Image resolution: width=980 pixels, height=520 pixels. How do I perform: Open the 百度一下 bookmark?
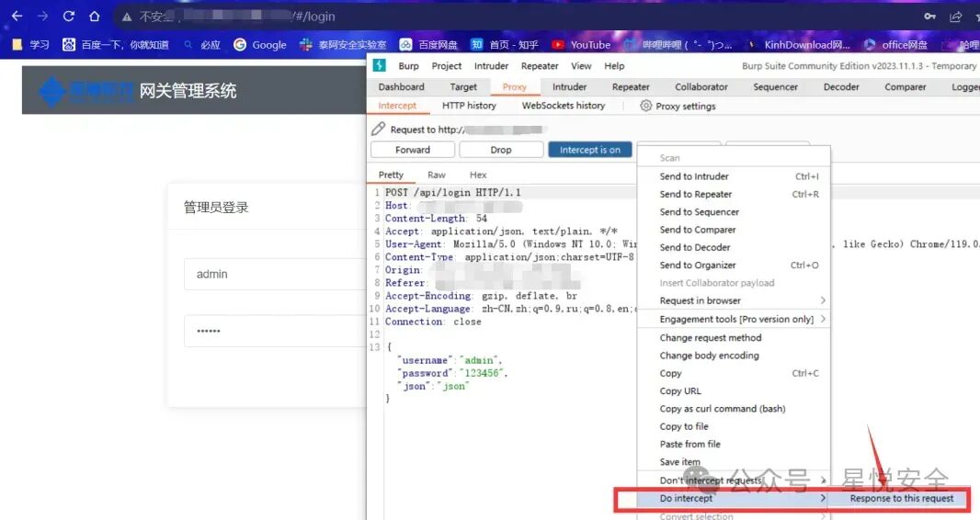116,44
